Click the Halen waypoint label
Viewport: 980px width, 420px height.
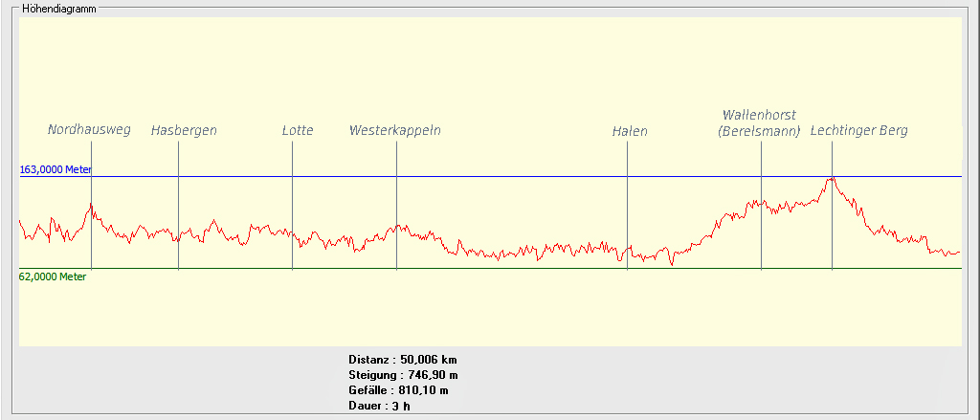630,131
